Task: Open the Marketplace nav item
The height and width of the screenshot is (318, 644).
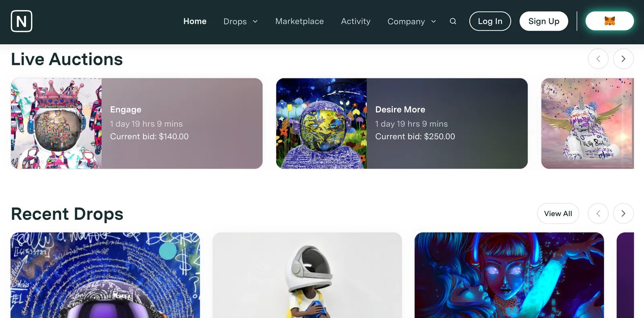Action: tap(299, 21)
